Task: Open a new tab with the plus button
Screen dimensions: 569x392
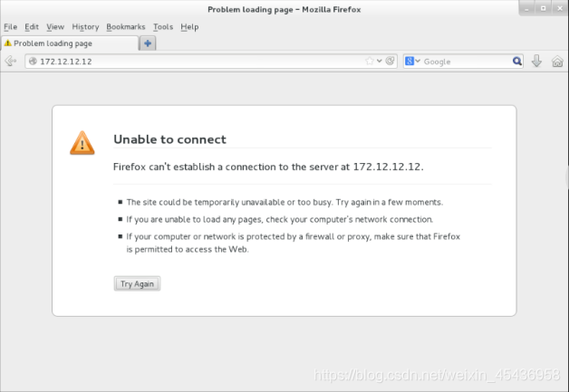Action: click(148, 43)
